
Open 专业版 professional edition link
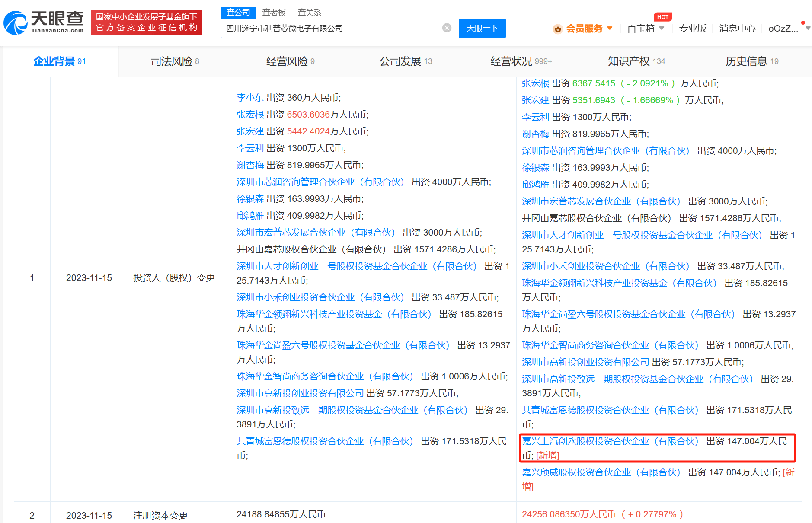point(692,29)
